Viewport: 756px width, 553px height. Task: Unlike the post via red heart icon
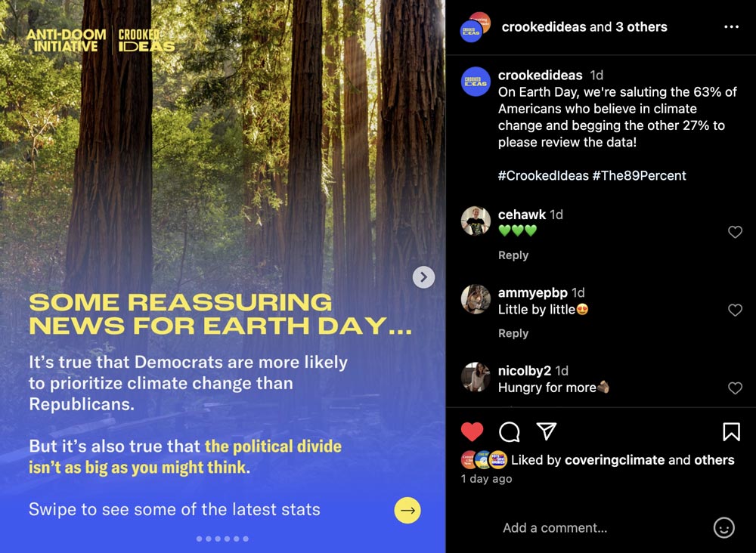coord(472,431)
